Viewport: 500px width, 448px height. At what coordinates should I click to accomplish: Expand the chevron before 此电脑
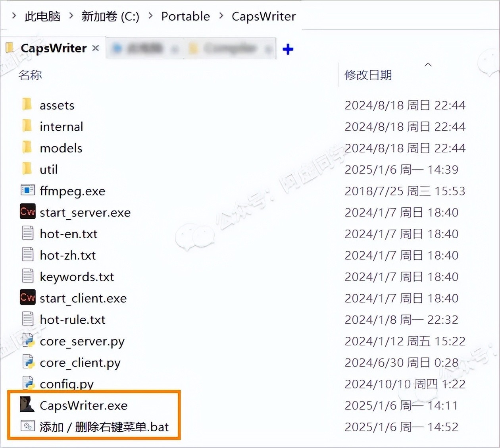point(14,16)
